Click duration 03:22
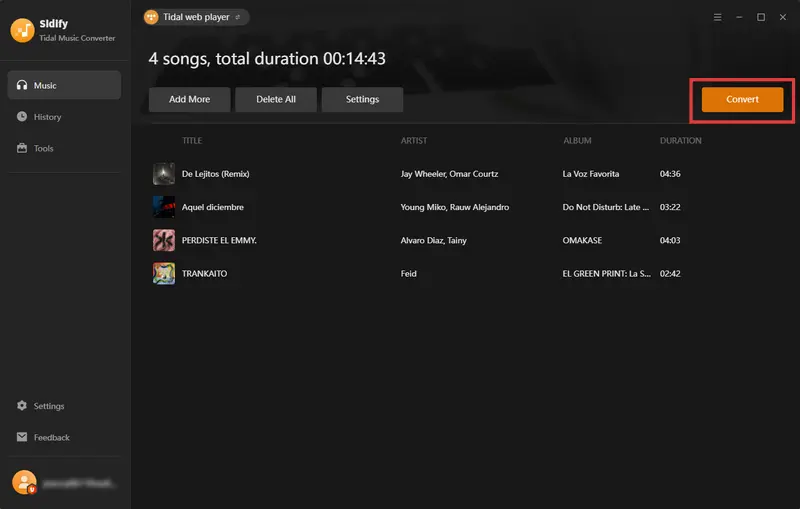This screenshot has height=509, width=800. point(670,207)
